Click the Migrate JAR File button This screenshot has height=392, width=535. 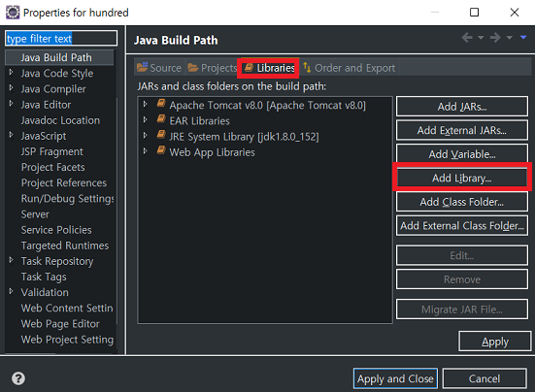point(462,310)
